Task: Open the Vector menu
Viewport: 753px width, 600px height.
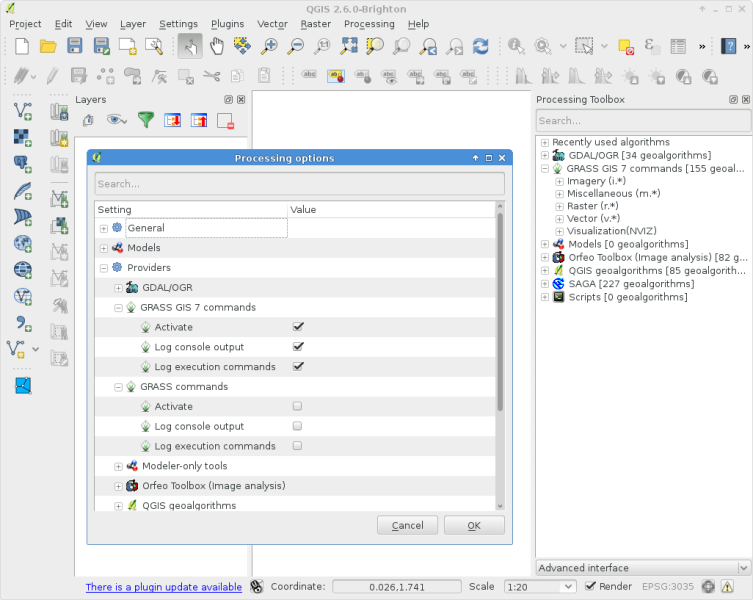Action: [272, 24]
